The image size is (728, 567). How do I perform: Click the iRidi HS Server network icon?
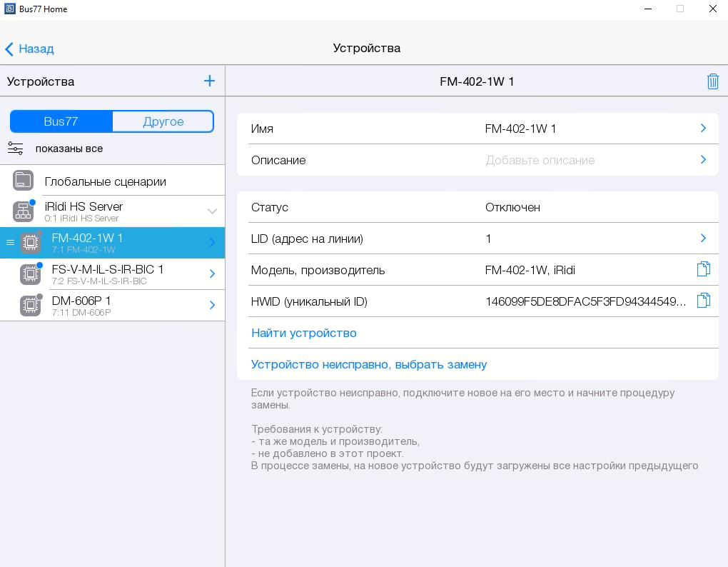pyautogui.click(x=24, y=211)
